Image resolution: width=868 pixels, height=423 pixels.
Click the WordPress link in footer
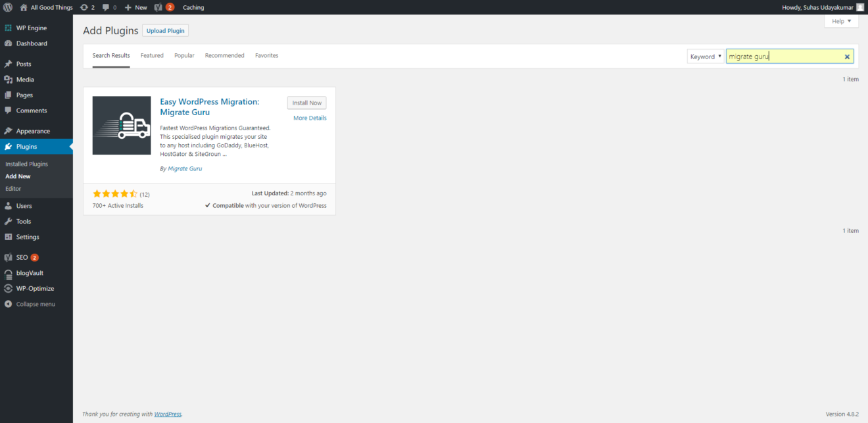(168, 414)
